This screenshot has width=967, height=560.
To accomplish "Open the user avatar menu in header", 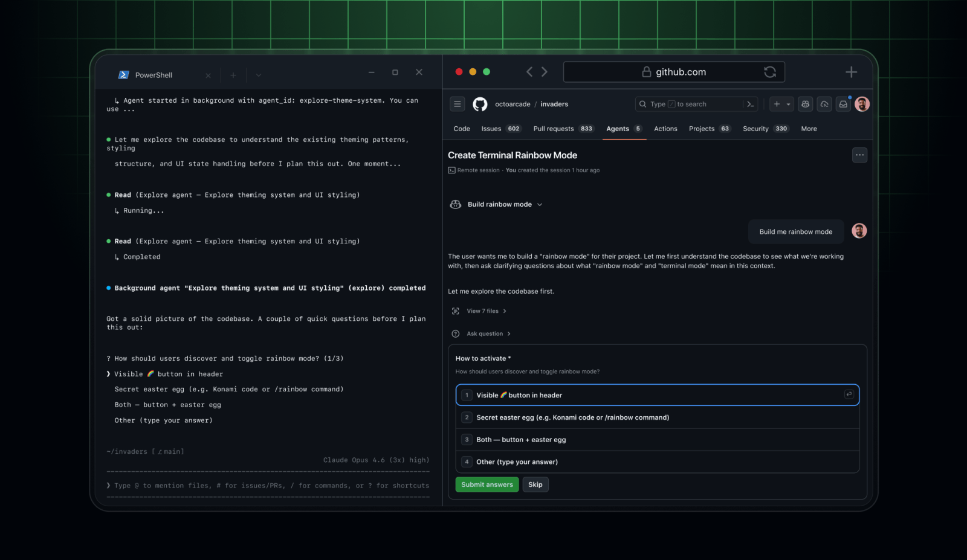I will (862, 104).
